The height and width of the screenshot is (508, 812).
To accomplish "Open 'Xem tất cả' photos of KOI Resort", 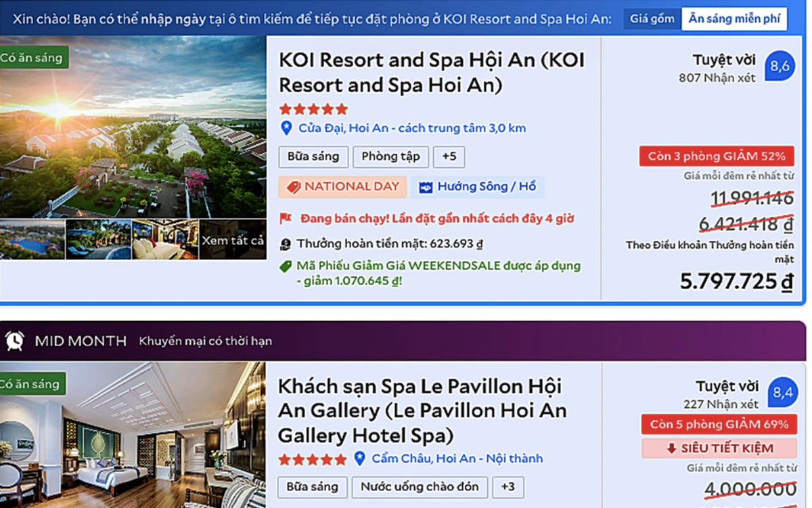I will coord(233,240).
